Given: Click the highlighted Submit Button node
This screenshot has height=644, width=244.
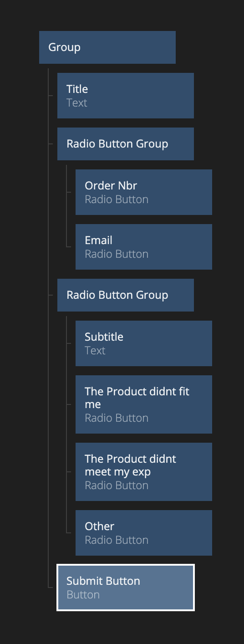Looking at the screenshot, I should (x=126, y=588).
